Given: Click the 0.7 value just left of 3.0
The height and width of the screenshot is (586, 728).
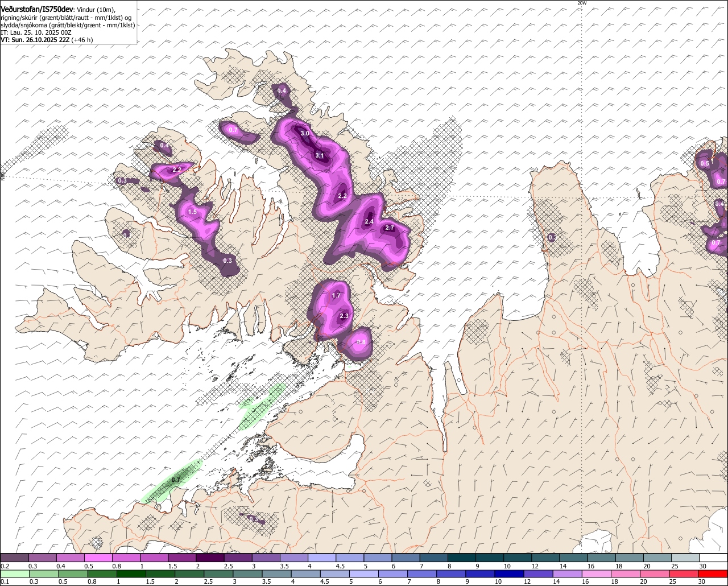Looking at the screenshot, I should (233, 130).
